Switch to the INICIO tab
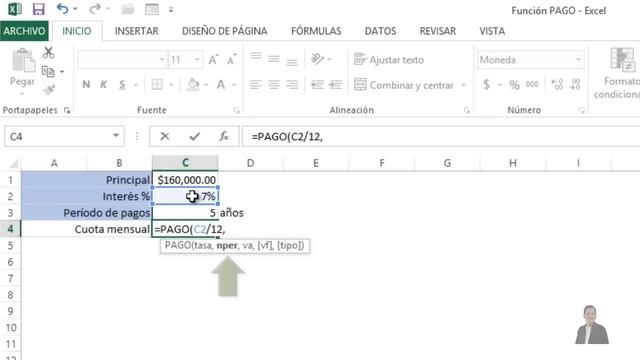 pos(76,31)
